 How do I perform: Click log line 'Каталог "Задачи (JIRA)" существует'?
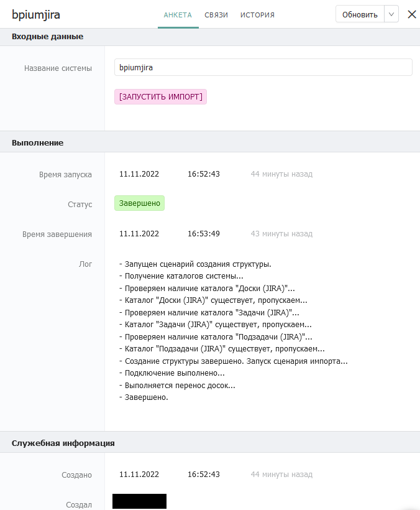(216, 325)
